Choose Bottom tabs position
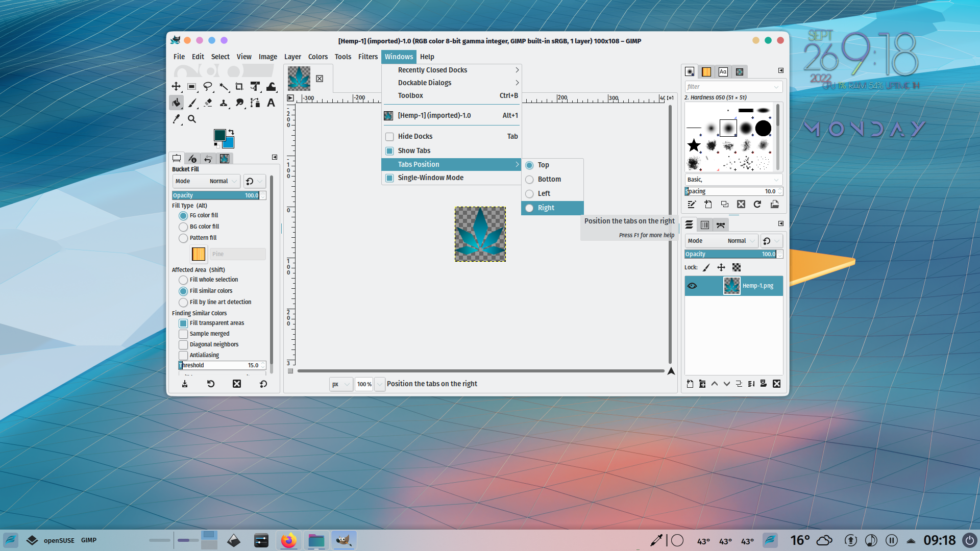This screenshot has width=980, height=551. pyautogui.click(x=552, y=180)
